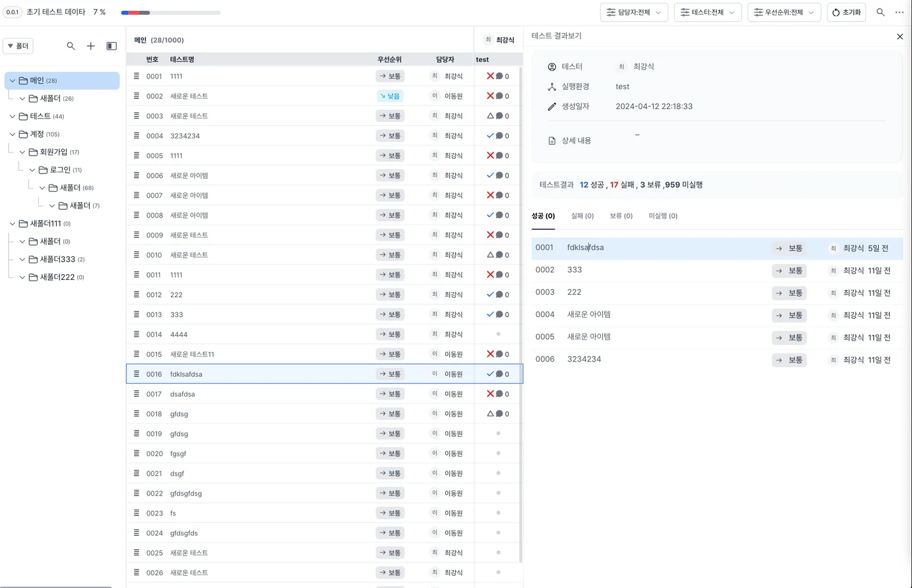Click test name gfdsgfdsg in row 0022
Viewport: 912px width, 588px height.
(x=186, y=494)
